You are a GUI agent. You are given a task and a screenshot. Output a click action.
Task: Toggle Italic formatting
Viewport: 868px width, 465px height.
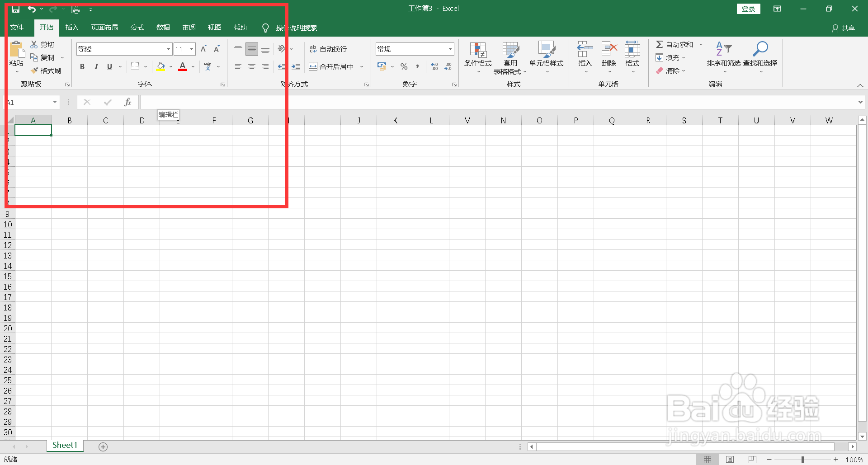96,66
